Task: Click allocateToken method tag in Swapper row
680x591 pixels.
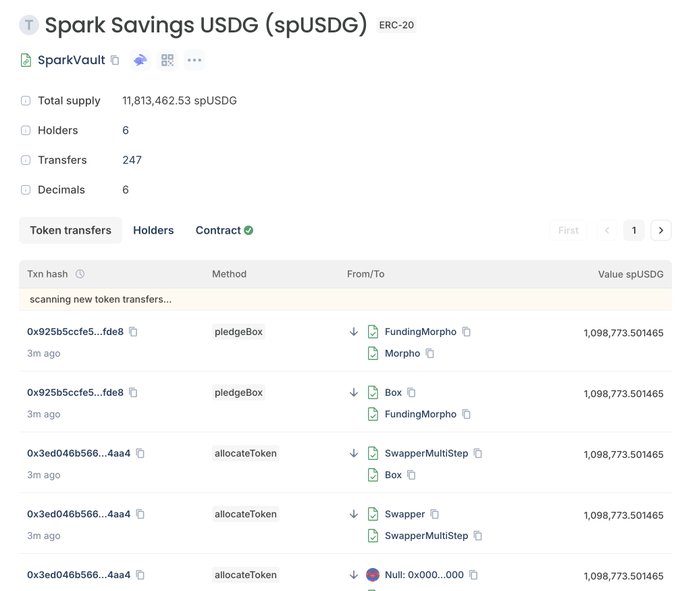Action: [245, 514]
